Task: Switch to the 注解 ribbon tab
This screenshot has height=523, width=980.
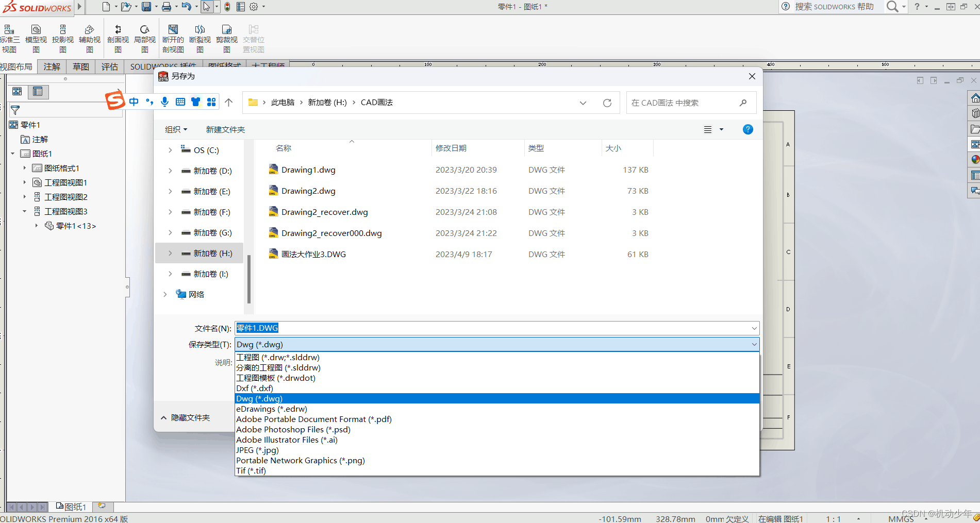Action: pyautogui.click(x=52, y=66)
